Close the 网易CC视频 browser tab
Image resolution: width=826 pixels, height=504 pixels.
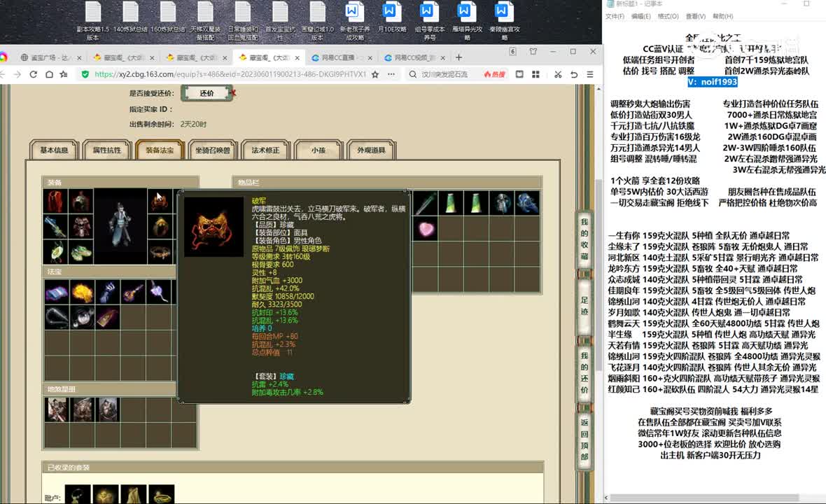[x=442, y=58]
